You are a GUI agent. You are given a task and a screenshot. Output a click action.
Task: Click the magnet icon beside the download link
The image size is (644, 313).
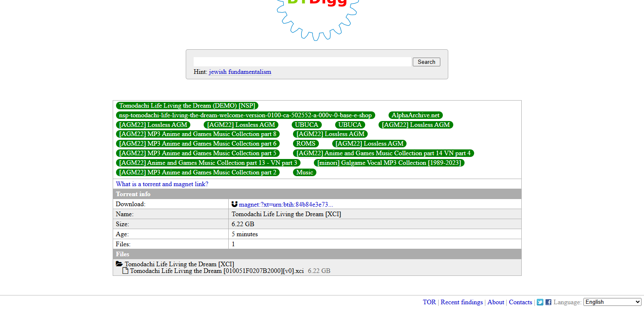(x=235, y=204)
